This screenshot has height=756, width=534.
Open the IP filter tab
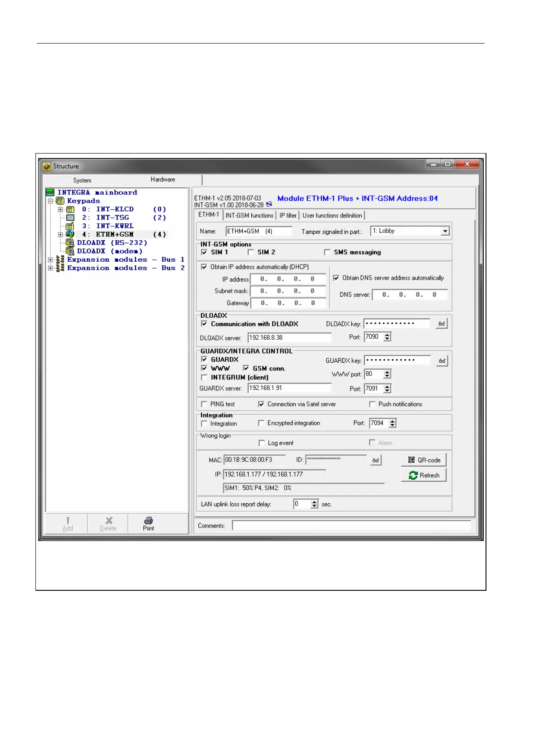point(288,216)
